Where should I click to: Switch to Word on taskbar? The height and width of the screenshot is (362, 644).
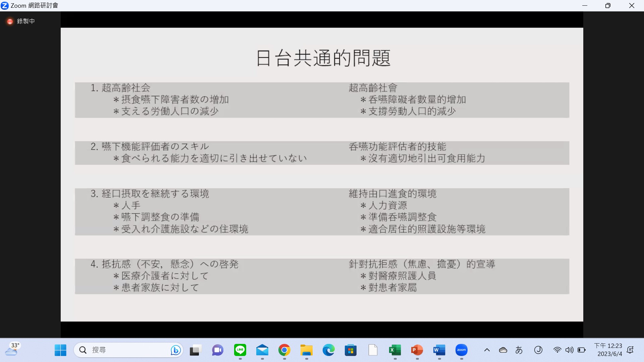[x=439, y=350]
